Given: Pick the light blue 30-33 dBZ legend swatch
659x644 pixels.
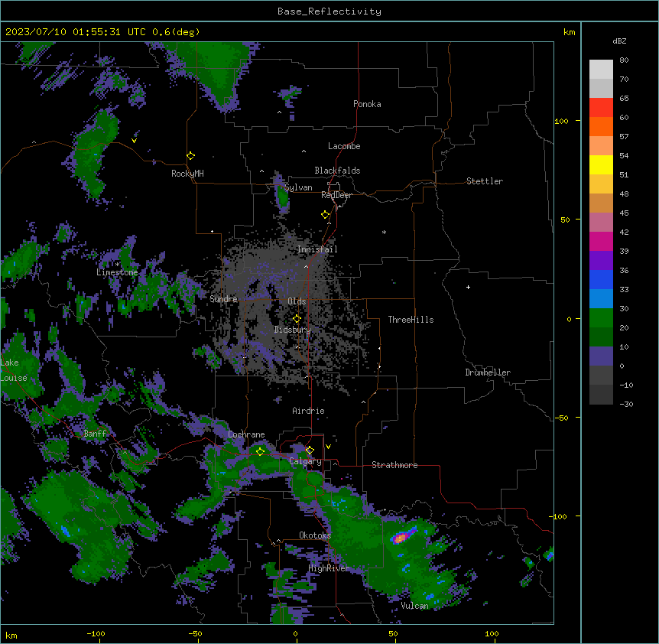Looking at the screenshot, I should 601,299.
